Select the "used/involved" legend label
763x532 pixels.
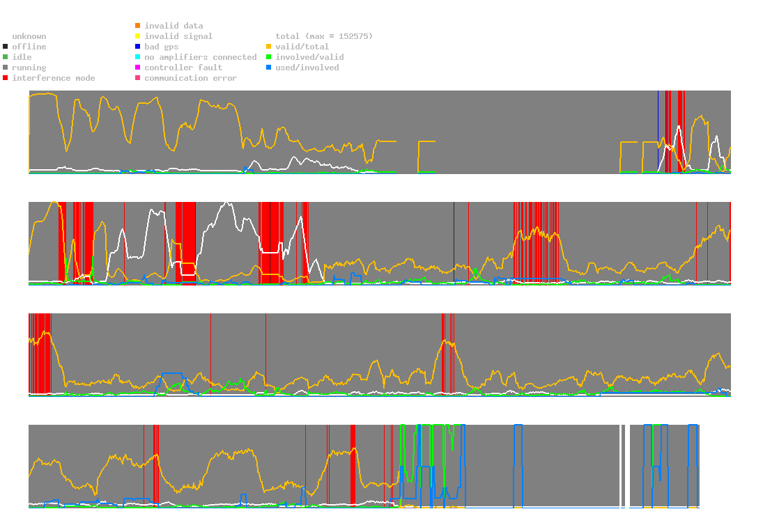(307, 68)
